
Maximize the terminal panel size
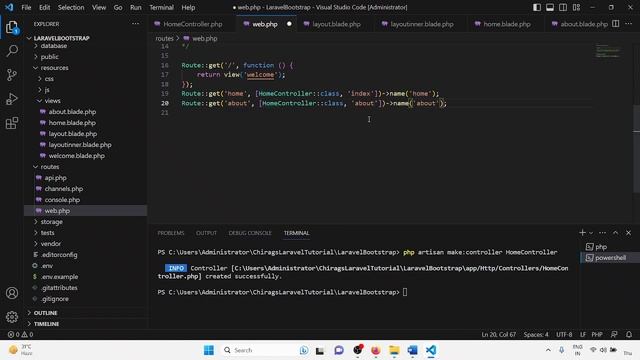coord(616,233)
